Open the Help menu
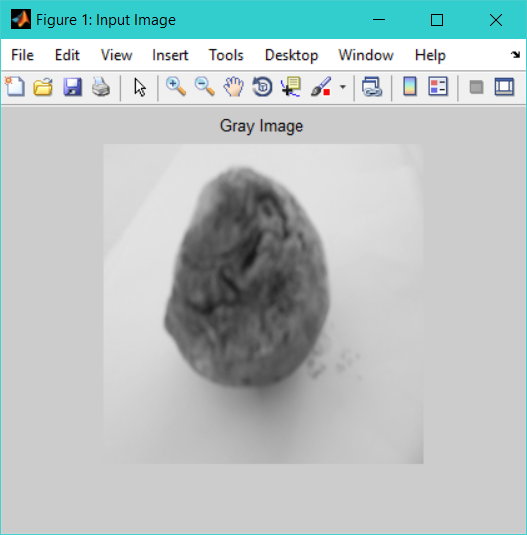The width and height of the screenshot is (527, 535). point(430,55)
